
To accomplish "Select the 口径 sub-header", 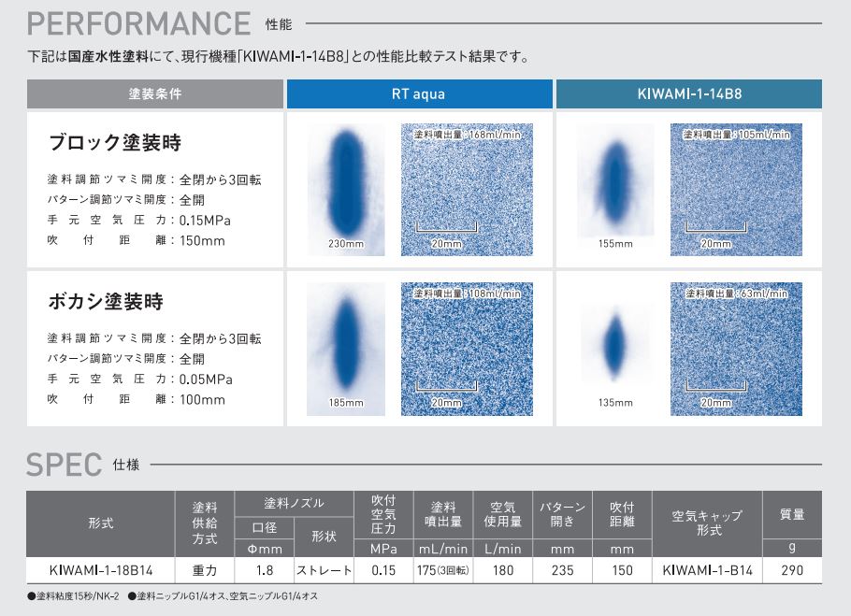I will tap(265, 527).
